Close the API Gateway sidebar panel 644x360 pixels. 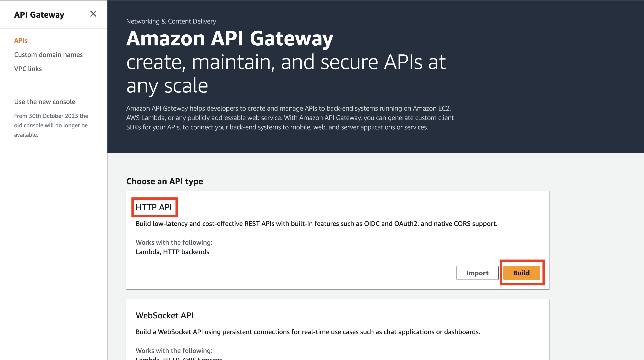coord(93,14)
